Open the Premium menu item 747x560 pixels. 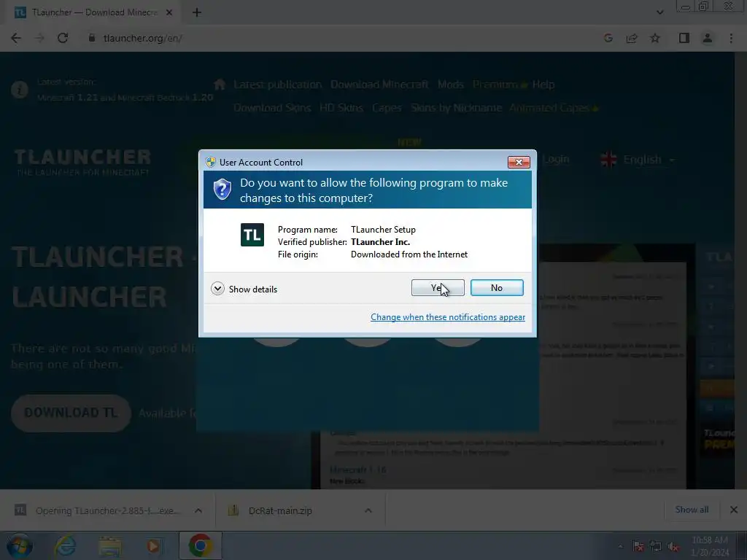click(x=500, y=85)
